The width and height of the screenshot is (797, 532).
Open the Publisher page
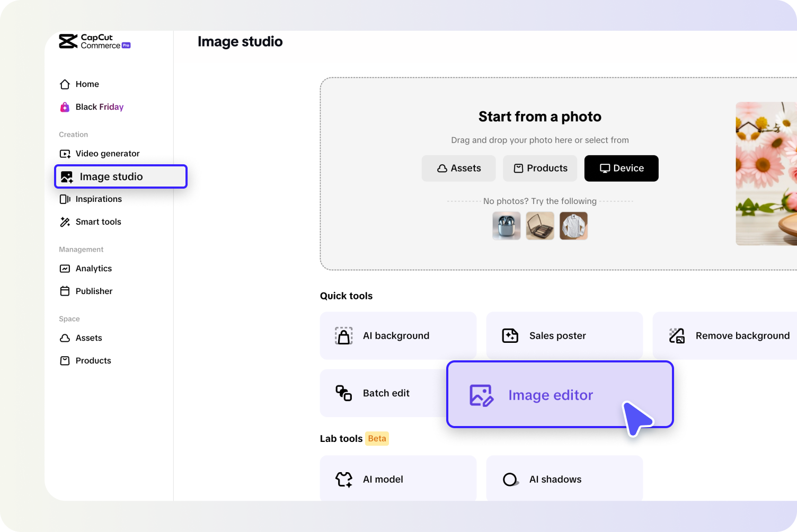[x=93, y=291]
